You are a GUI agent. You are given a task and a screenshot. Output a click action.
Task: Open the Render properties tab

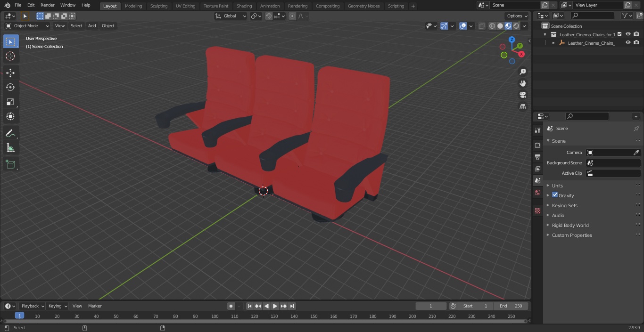537,145
